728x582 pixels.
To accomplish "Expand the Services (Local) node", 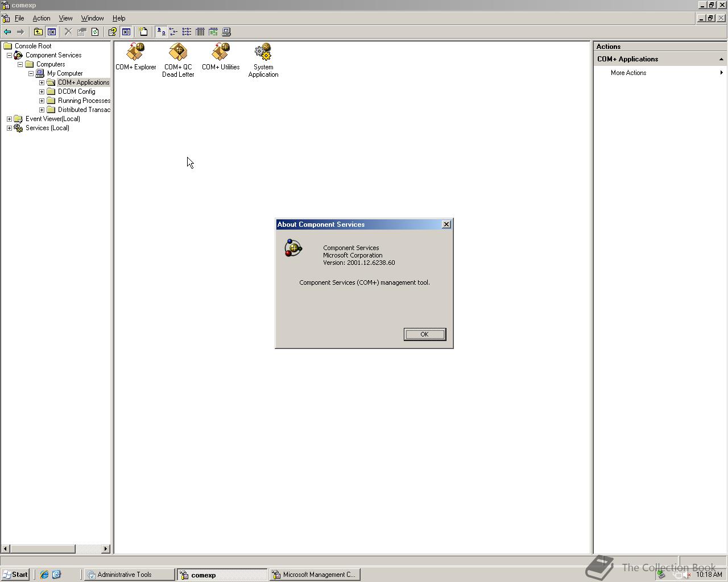I will click(9, 128).
